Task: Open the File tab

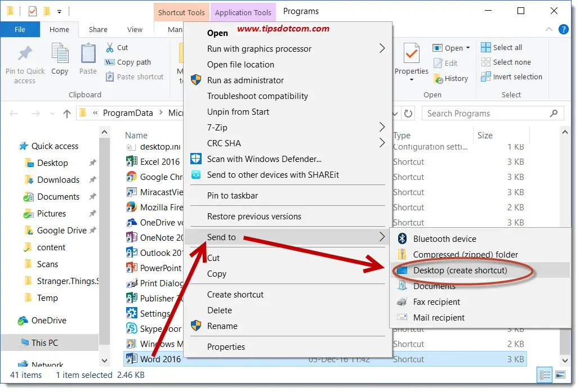Action: click(20, 29)
